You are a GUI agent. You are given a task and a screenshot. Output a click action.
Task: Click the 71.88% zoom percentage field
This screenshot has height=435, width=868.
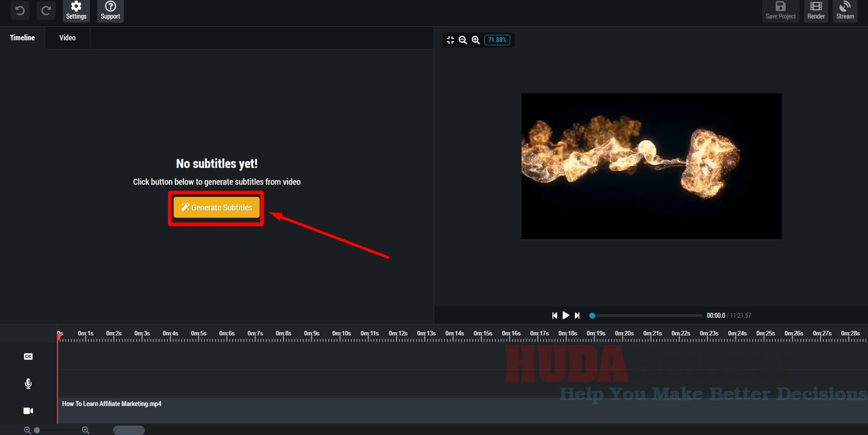point(497,40)
